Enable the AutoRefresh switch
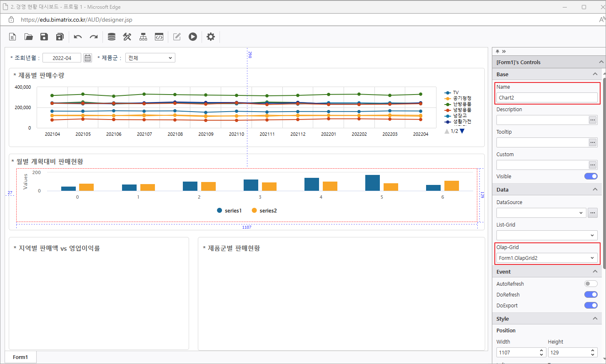606x364 pixels. (591, 284)
